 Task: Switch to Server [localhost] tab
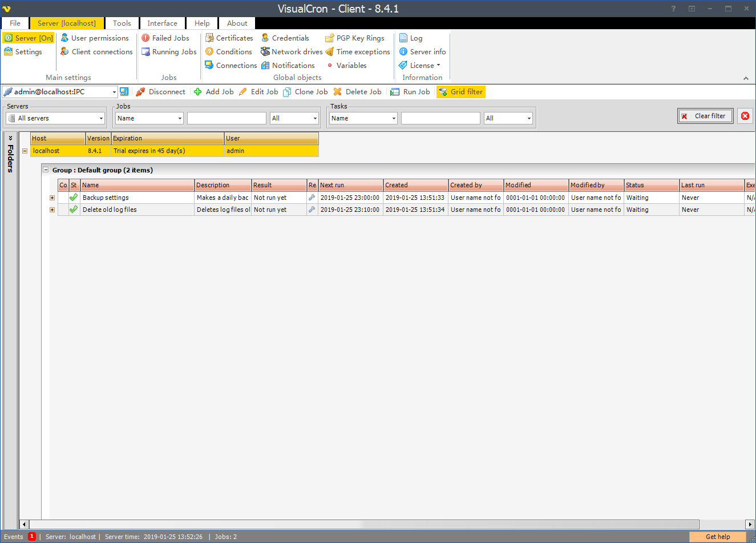tap(67, 23)
